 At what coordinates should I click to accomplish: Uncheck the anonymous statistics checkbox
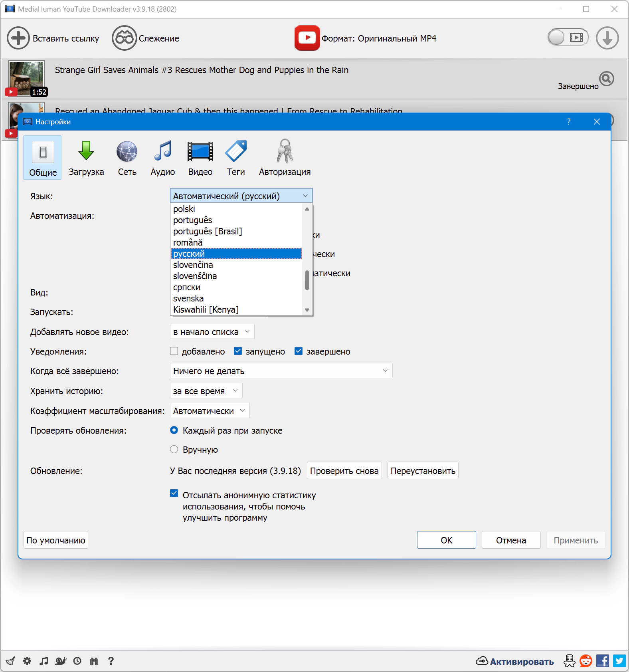174,494
